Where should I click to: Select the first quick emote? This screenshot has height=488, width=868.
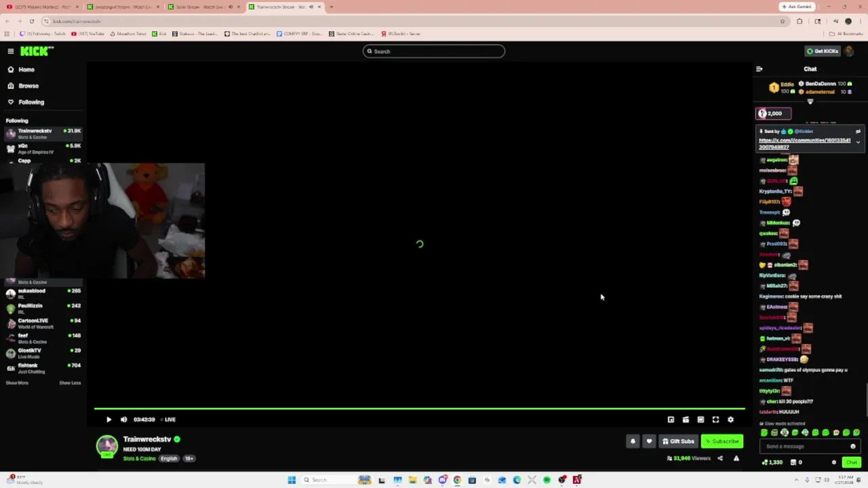[x=764, y=432]
